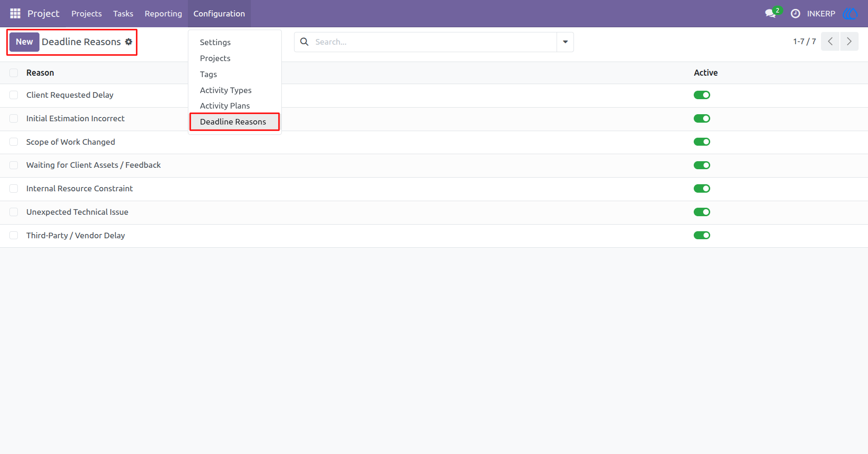Click the search magnifier icon
This screenshot has height=454, width=868.
click(x=304, y=42)
